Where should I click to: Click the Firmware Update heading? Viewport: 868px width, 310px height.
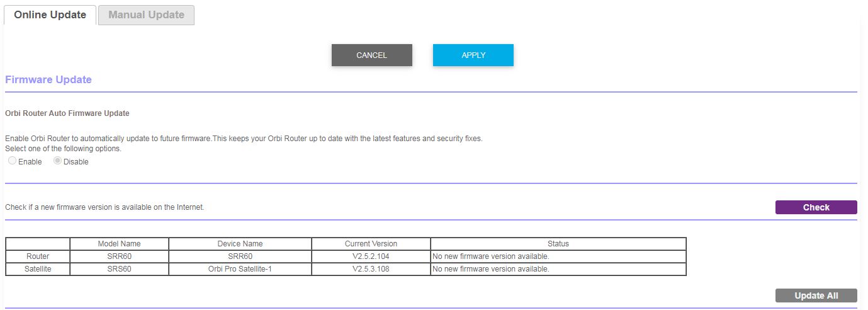pos(48,80)
